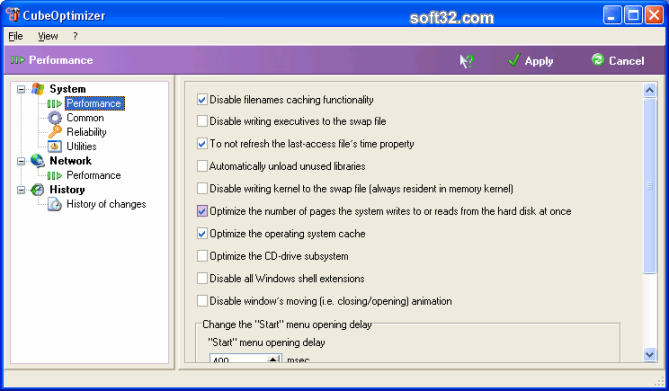This screenshot has height=391, width=669.
Task: Toggle To not refresh last-access file's time property
Action: point(202,144)
